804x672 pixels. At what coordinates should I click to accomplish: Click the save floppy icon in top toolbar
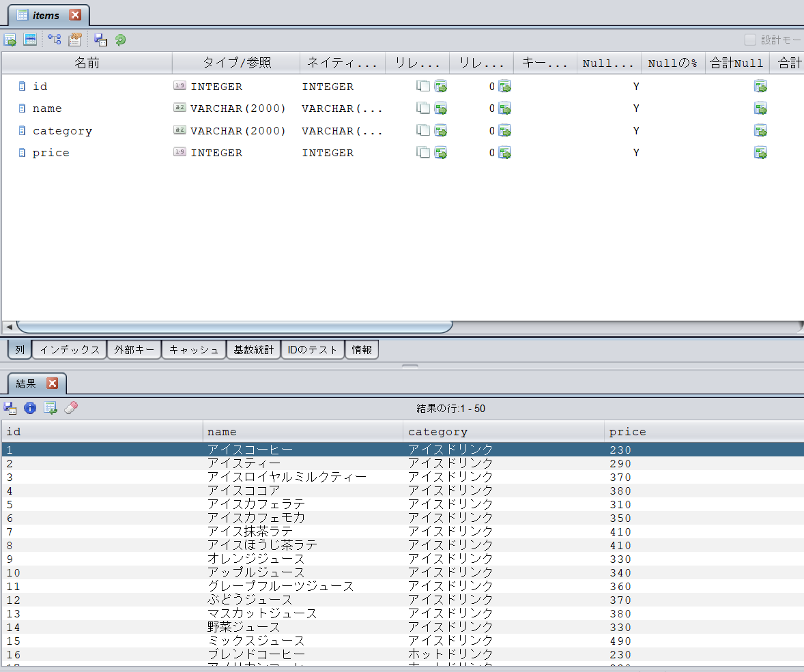tap(100, 40)
